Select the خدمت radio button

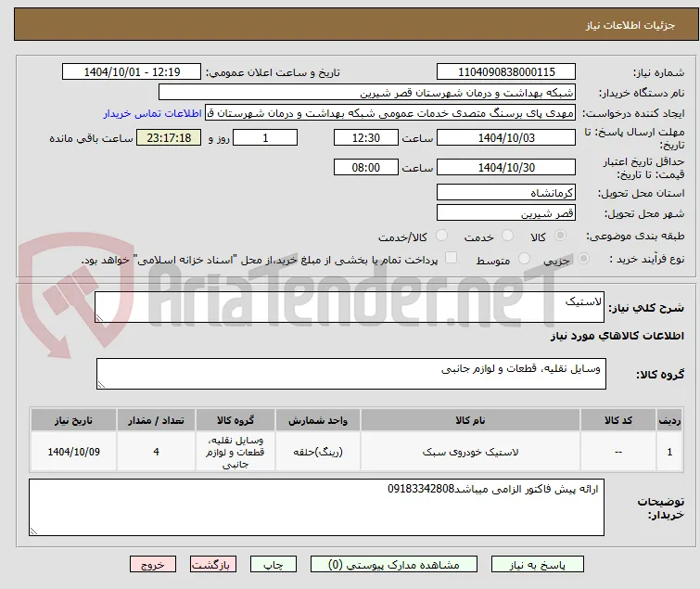507,236
